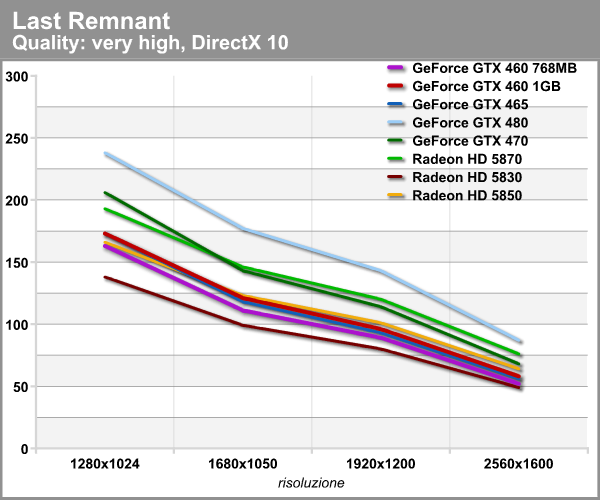Select the 'GeForce GTX 480' legend label
This screenshot has width=600, height=500.
[x=470, y=123]
